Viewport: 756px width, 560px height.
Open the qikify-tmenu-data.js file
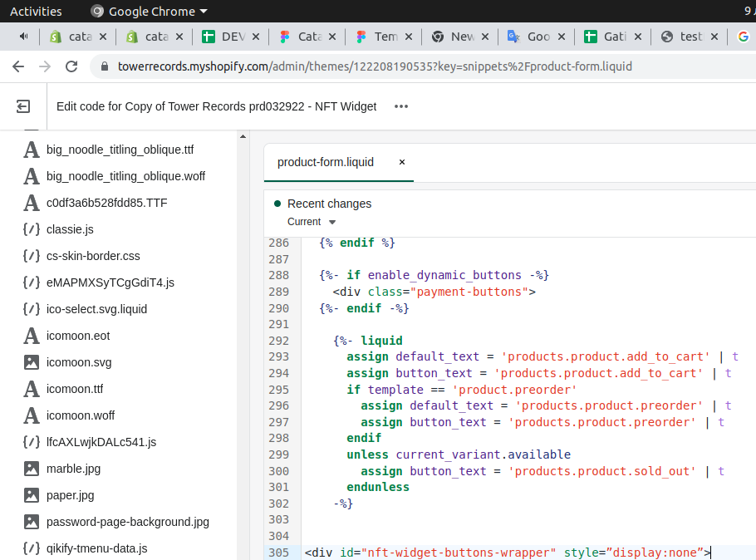click(x=96, y=548)
